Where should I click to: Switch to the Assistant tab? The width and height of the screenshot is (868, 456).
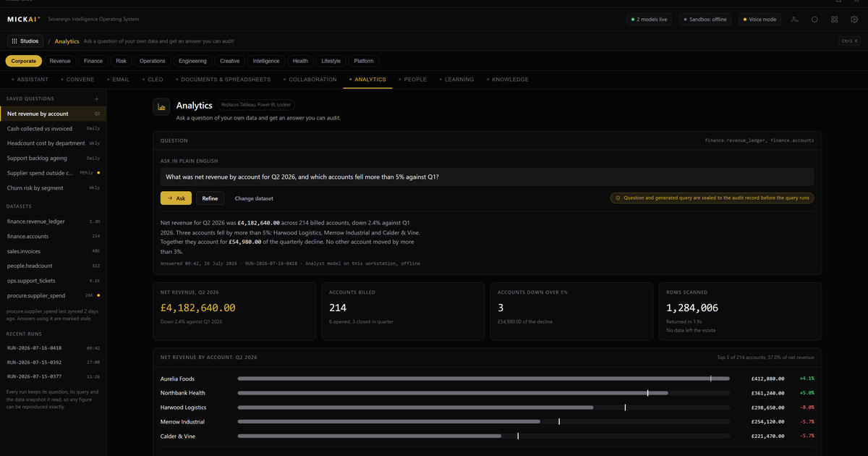(x=30, y=79)
